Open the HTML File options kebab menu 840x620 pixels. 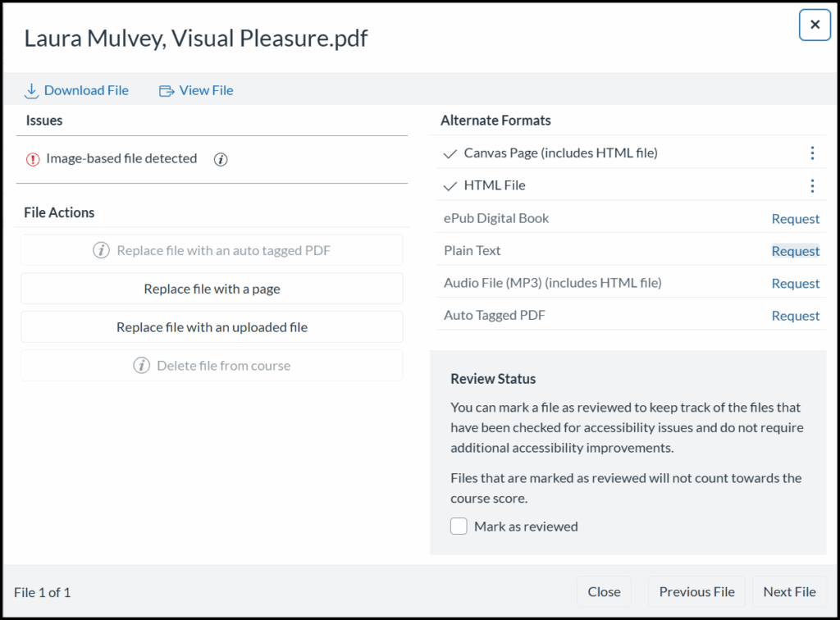(x=812, y=185)
